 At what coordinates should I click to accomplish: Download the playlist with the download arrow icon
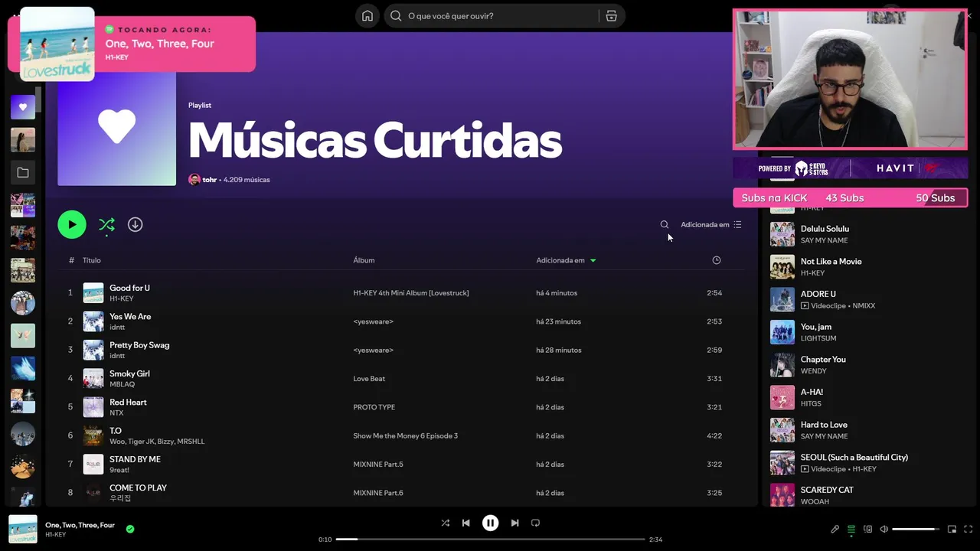pos(135,224)
